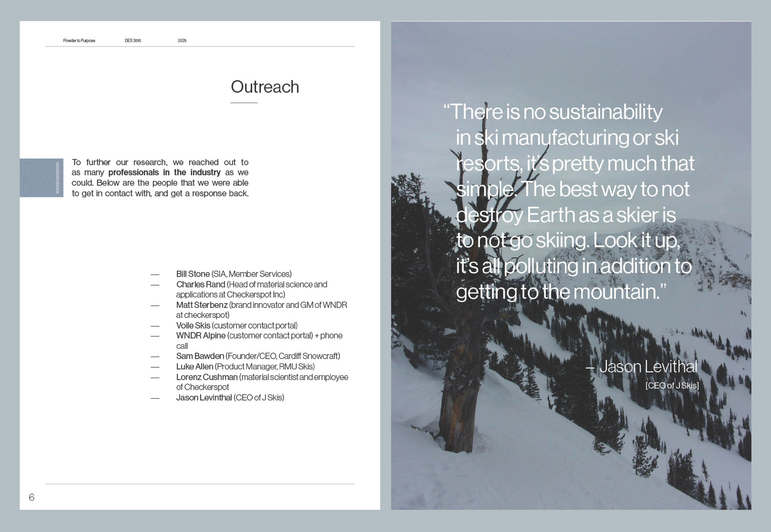Click the paragraph starting 'To further our research'

(x=160, y=178)
